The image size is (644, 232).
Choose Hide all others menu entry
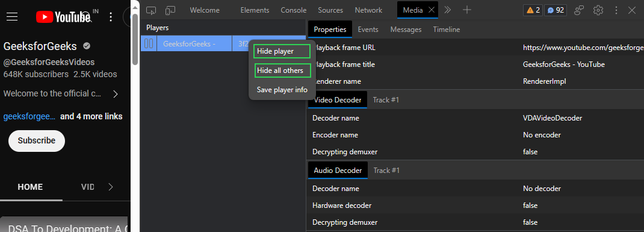pyautogui.click(x=282, y=71)
